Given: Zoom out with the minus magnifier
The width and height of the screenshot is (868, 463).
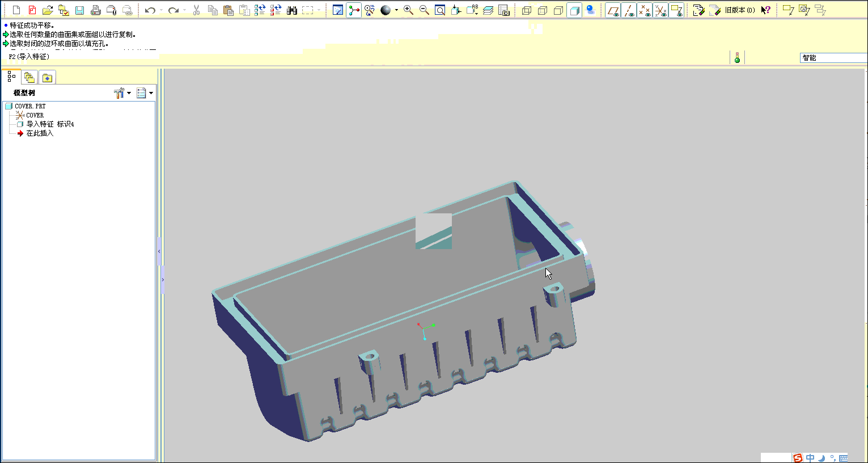Looking at the screenshot, I should pyautogui.click(x=424, y=10).
